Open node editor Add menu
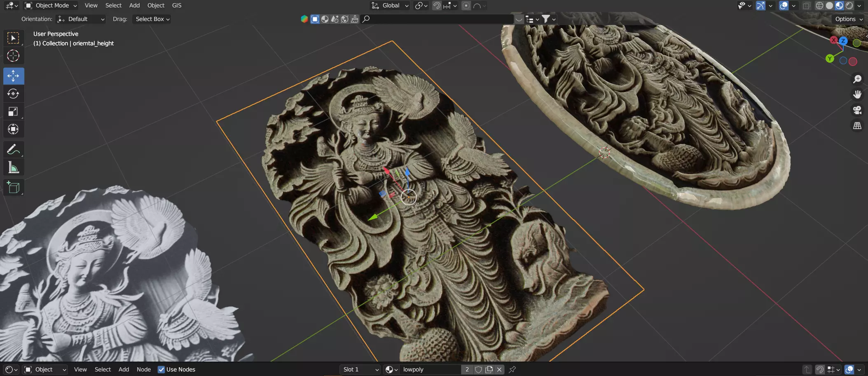Viewport: 868px width, 376px height. 124,369
